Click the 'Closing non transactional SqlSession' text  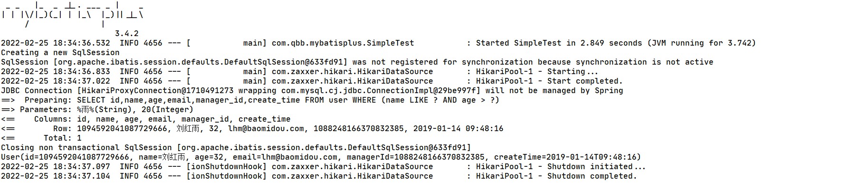click(x=86, y=148)
